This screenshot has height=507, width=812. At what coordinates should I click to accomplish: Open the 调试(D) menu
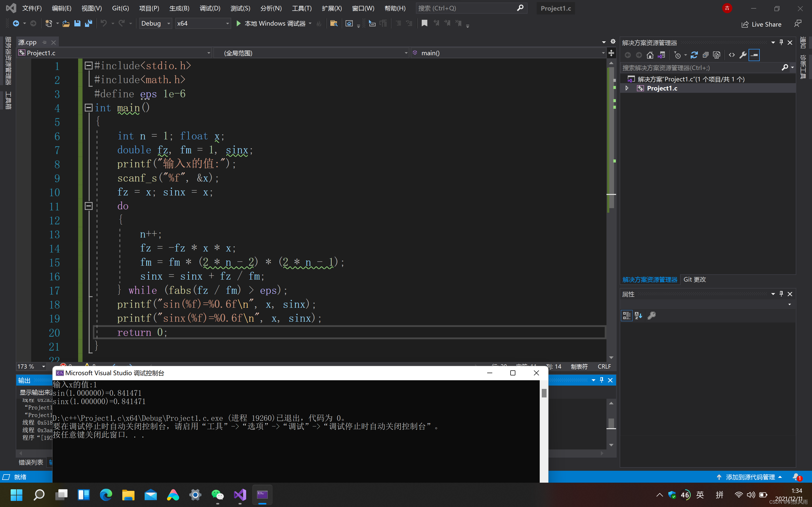point(210,8)
